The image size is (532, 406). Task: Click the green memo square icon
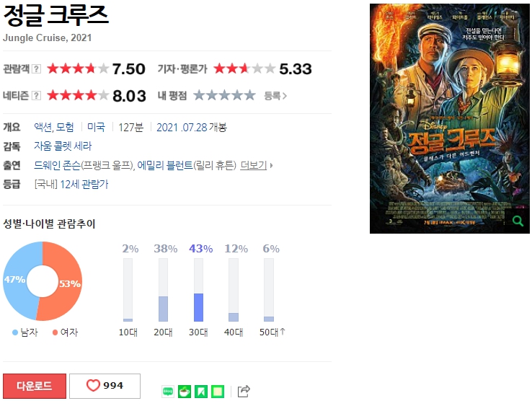point(218,392)
